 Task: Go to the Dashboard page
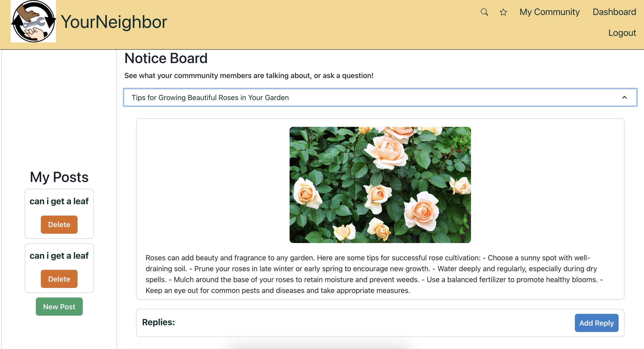point(614,12)
